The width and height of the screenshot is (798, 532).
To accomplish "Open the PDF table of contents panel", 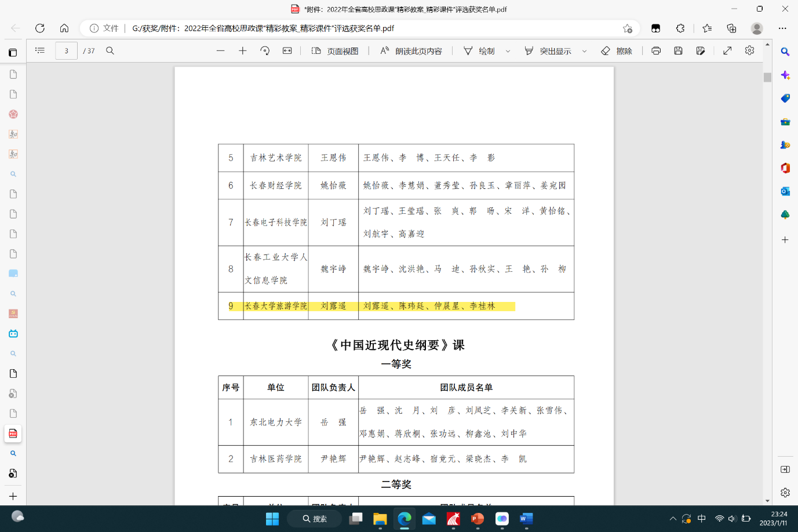I will tap(39, 50).
